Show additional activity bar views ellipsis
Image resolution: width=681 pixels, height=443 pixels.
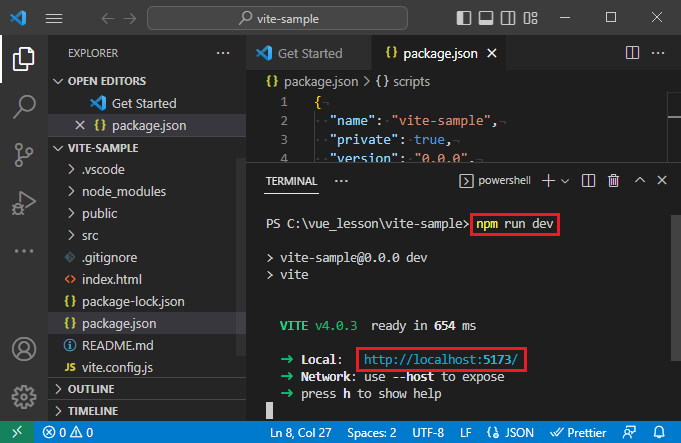click(x=23, y=251)
